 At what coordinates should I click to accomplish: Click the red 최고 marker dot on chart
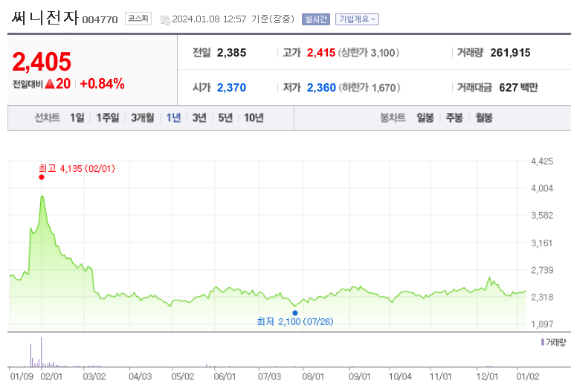42,177
